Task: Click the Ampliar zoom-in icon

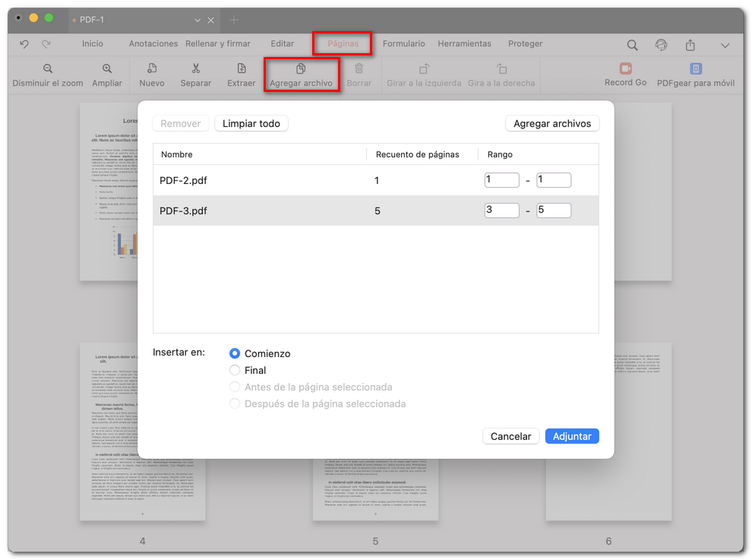Action: tap(107, 68)
